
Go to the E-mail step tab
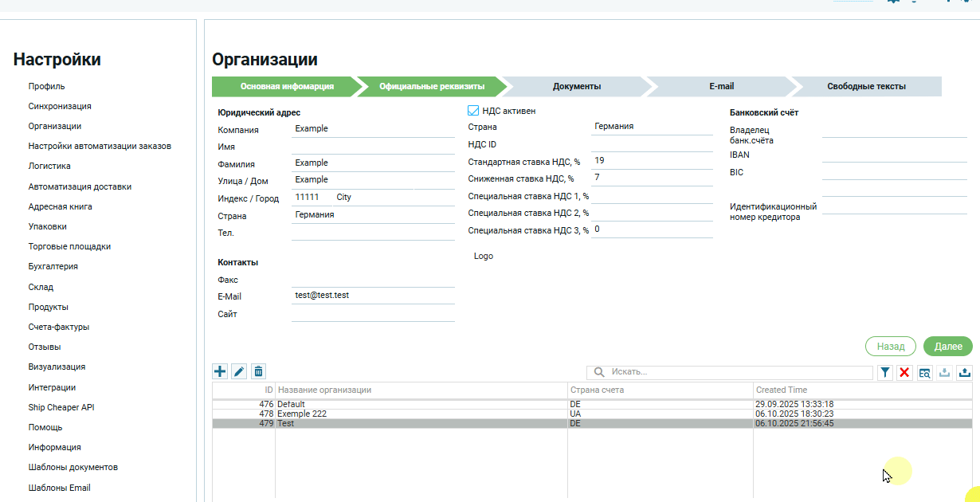[x=721, y=86]
